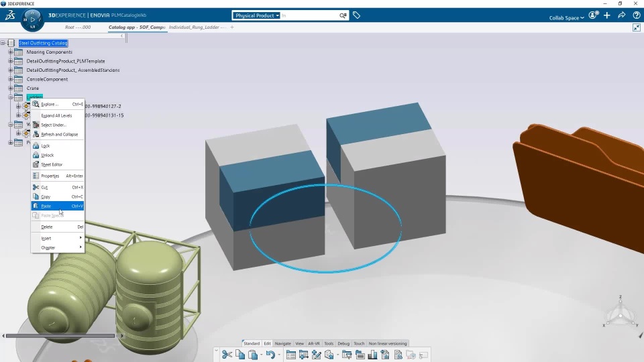
Task: Open the Individual_Rung_Ladder window tab
Action: pyautogui.click(x=197, y=27)
